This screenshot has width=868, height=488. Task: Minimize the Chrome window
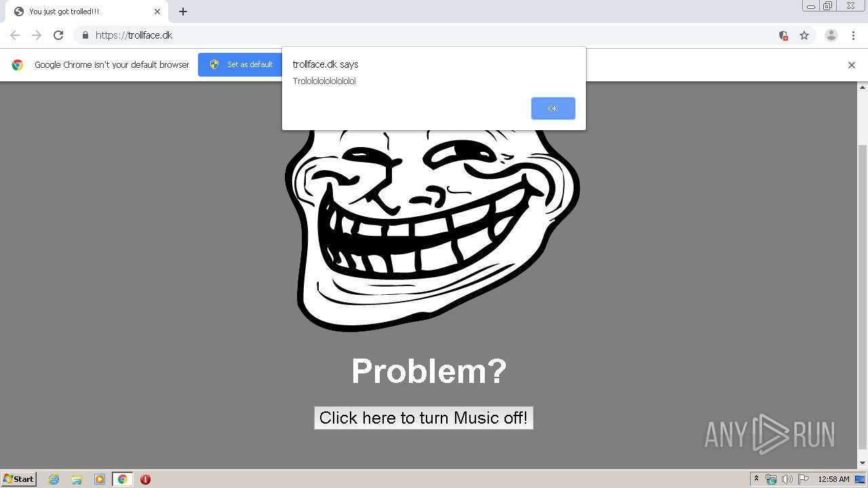pyautogui.click(x=810, y=6)
